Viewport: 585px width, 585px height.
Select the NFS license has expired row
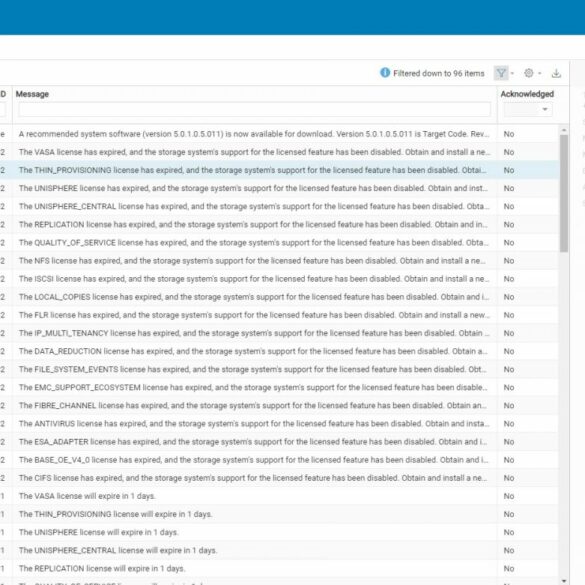point(279,261)
